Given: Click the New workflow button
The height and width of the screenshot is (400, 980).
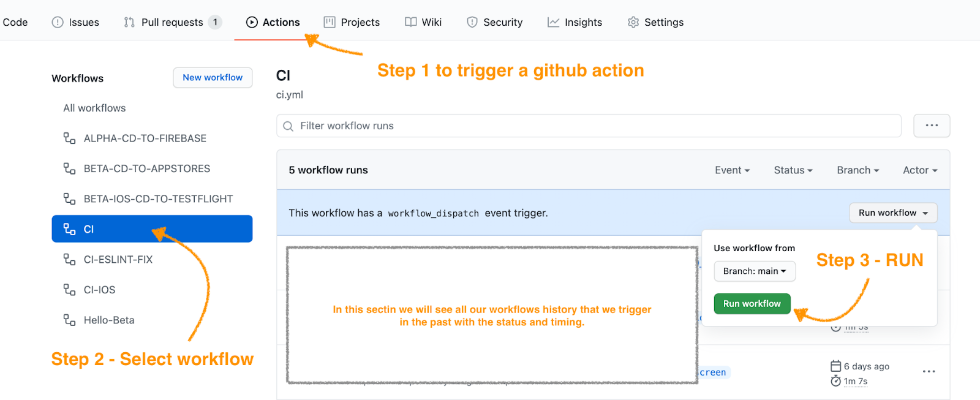Looking at the screenshot, I should pos(213,78).
